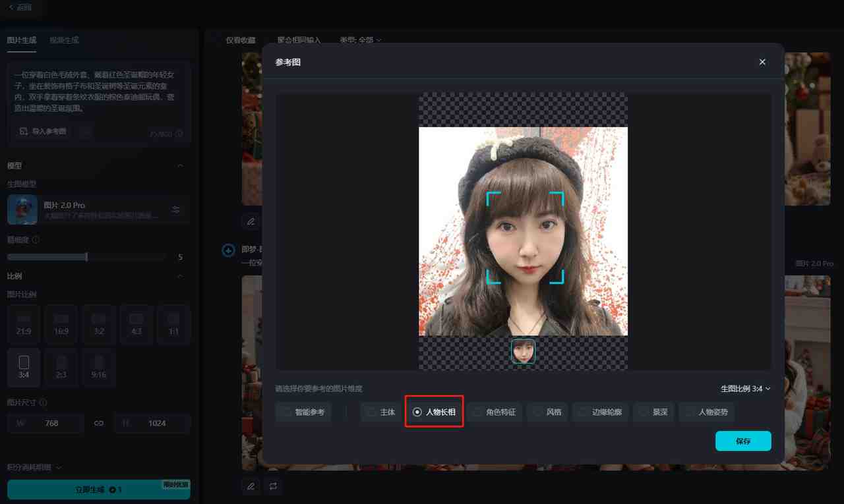Click the round plus icon beside 即梦
This screenshot has width=844, height=504.
tap(228, 250)
